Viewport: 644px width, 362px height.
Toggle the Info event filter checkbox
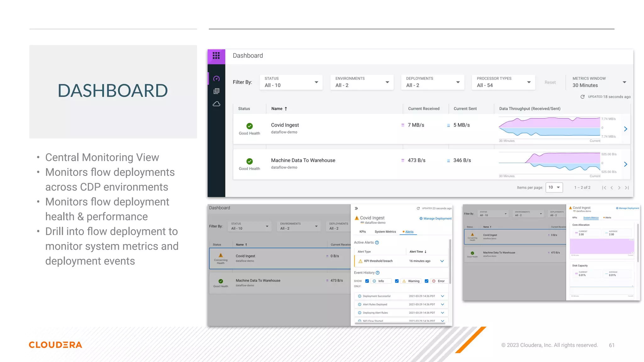pos(367,281)
